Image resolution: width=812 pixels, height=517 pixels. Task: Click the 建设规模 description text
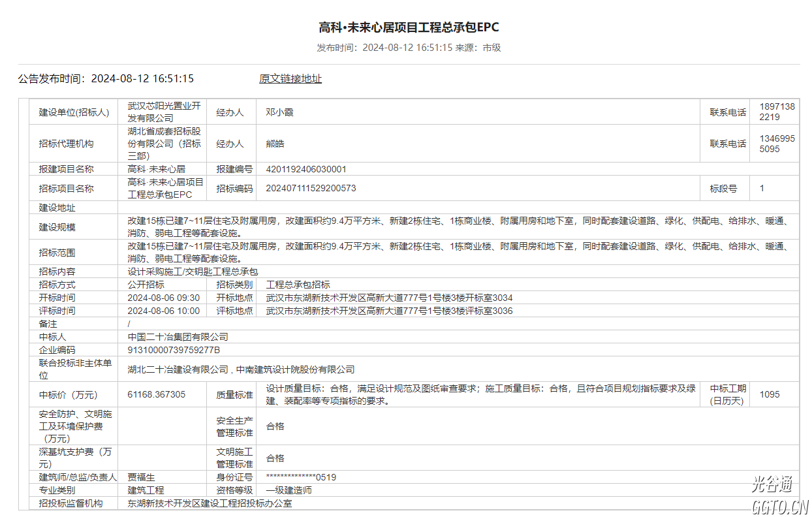click(457, 227)
